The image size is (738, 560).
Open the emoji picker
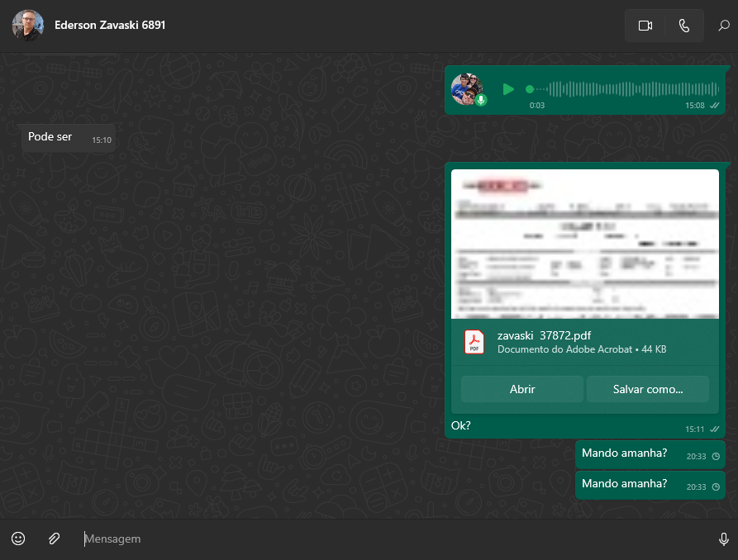tap(18, 539)
